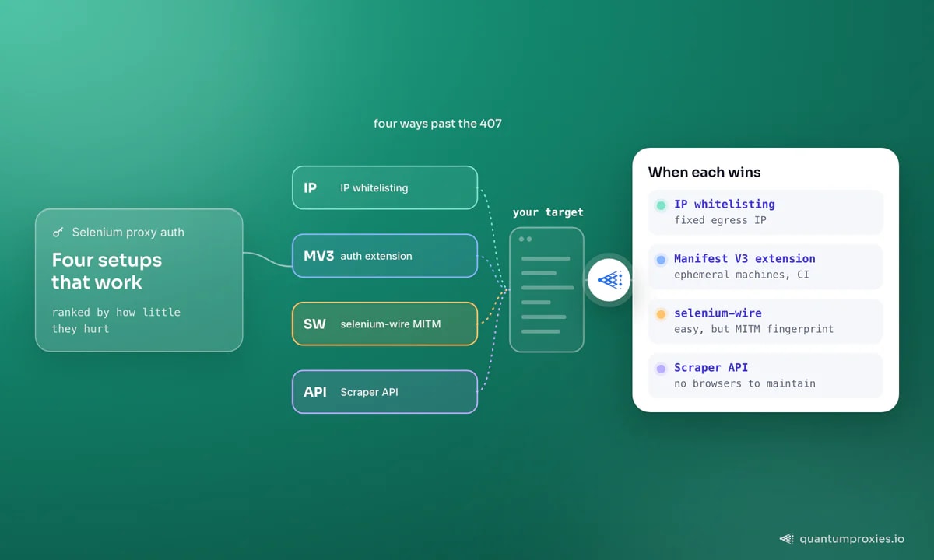
Task: Click the key icon beside Selenium proxy auth
Action: [58, 233]
